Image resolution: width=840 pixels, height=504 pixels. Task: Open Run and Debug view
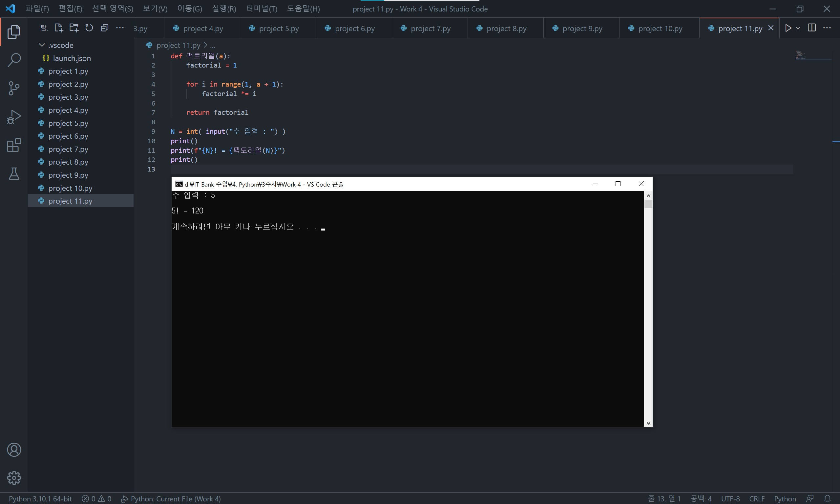click(14, 117)
